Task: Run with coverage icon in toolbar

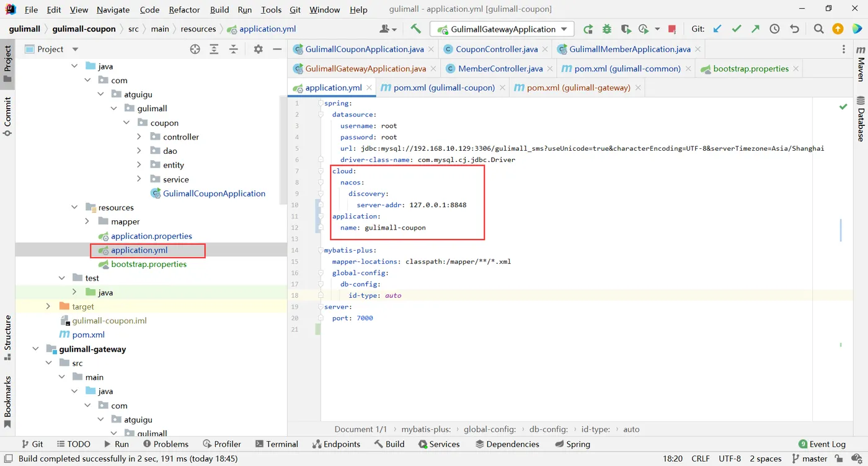Action: click(626, 29)
